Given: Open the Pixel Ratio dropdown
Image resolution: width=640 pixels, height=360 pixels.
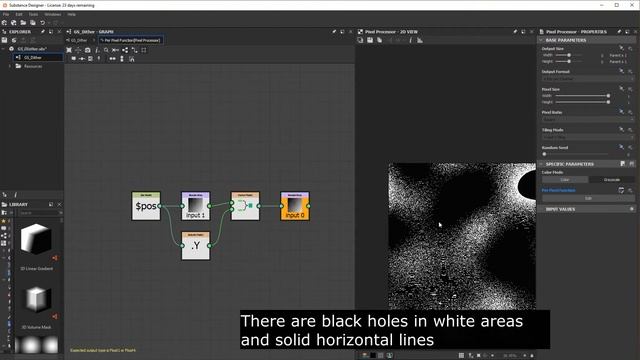Looking at the screenshot, I should click(588, 120).
